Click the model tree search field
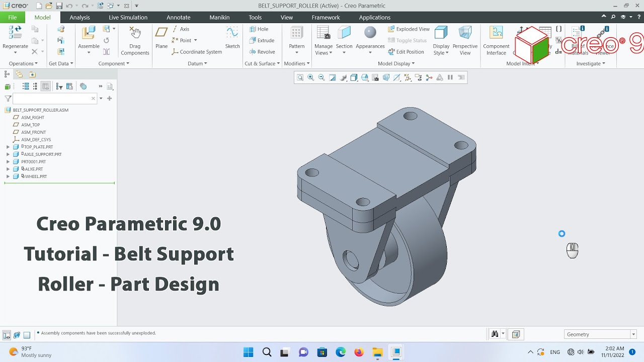Viewport: 644px width, 362px height. [54, 99]
